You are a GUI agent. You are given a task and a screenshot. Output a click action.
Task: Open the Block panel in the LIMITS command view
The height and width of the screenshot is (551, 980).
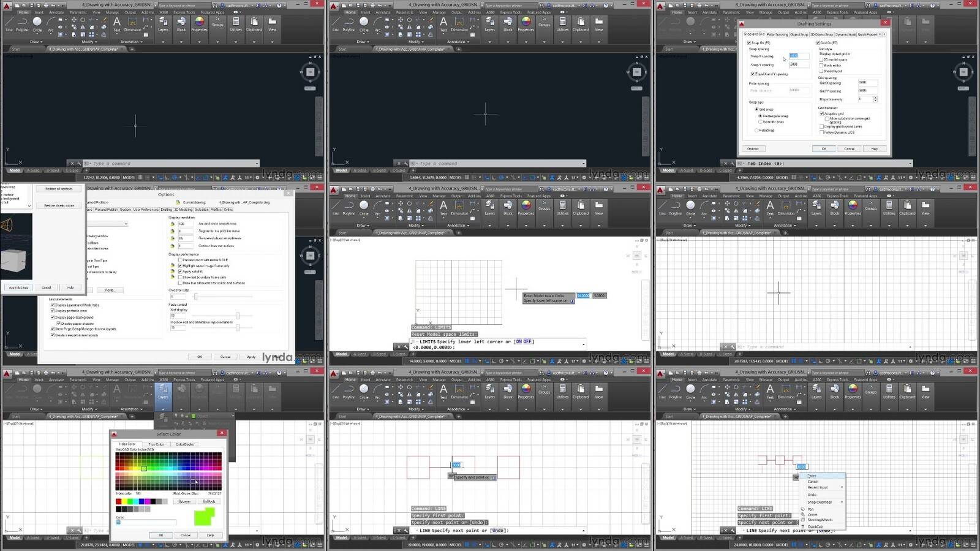pyautogui.click(x=508, y=207)
